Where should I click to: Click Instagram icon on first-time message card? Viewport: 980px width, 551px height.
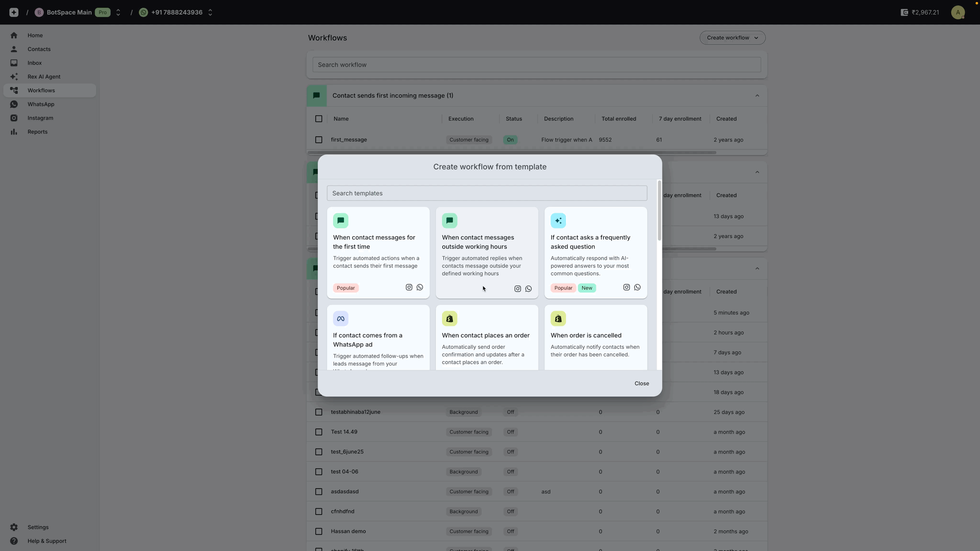pyautogui.click(x=409, y=287)
